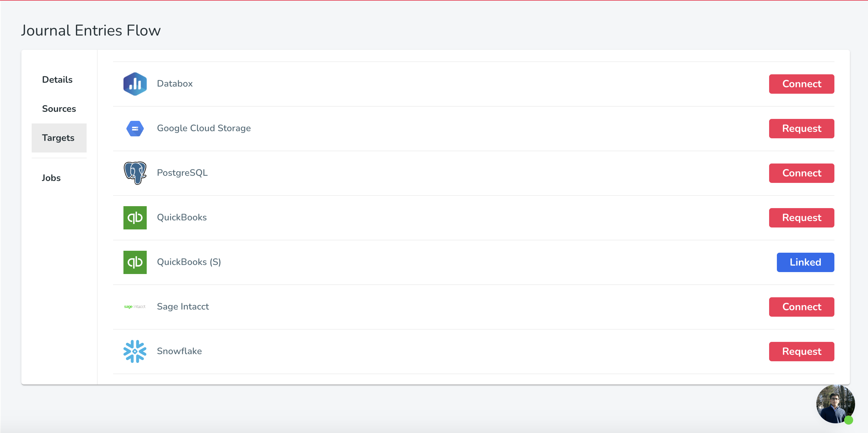Click the Snowflake logo icon
This screenshot has height=433, width=868.
pyautogui.click(x=135, y=352)
